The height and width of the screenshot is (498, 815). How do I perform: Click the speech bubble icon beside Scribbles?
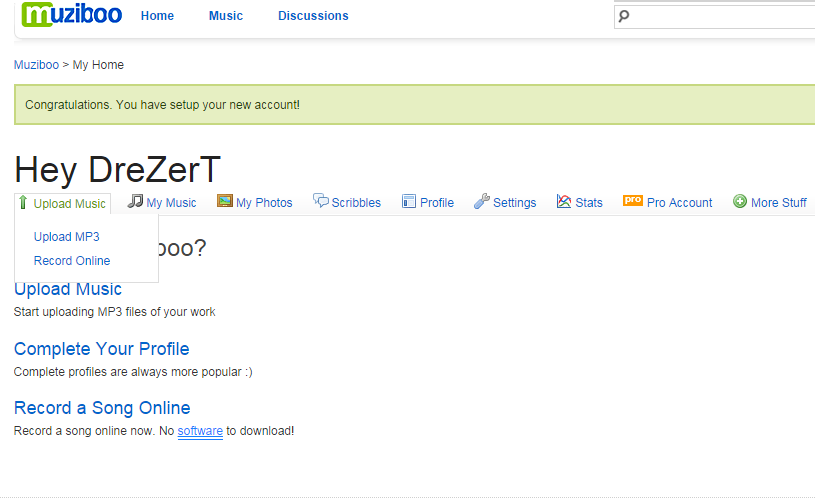point(320,200)
